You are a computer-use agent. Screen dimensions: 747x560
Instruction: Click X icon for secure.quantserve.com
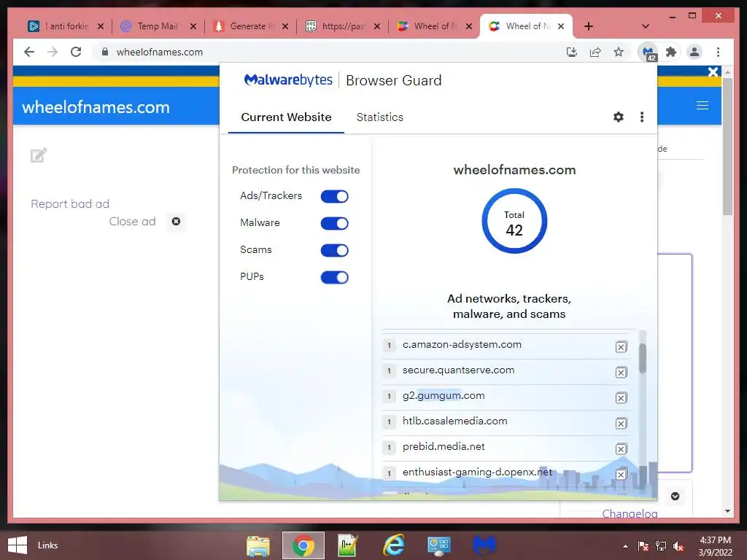pyautogui.click(x=621, y=373)
